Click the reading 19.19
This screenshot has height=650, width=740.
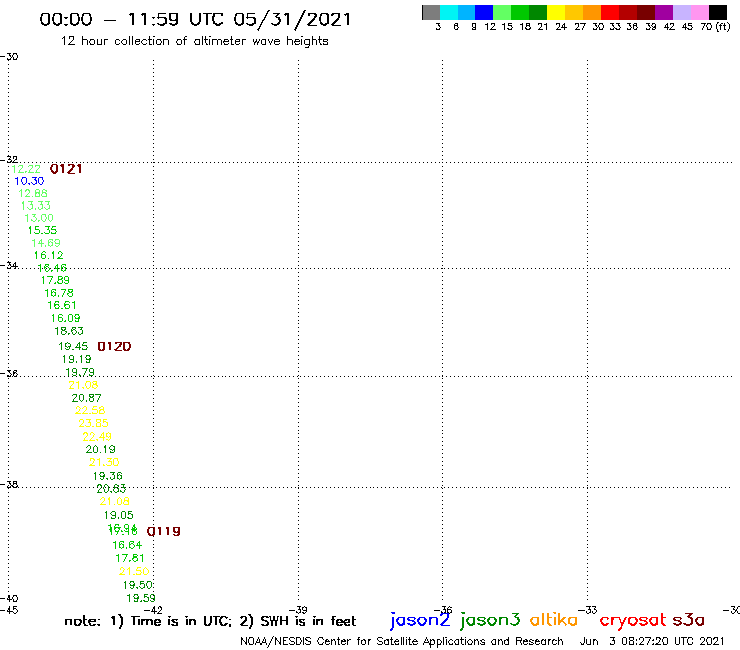[x=76, y=359]
